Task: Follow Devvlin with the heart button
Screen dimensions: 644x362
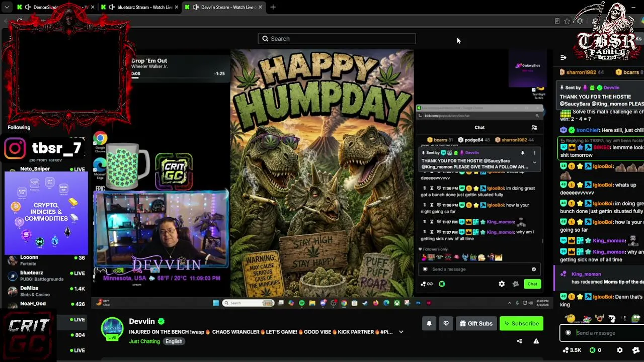Action: point(446,324)
